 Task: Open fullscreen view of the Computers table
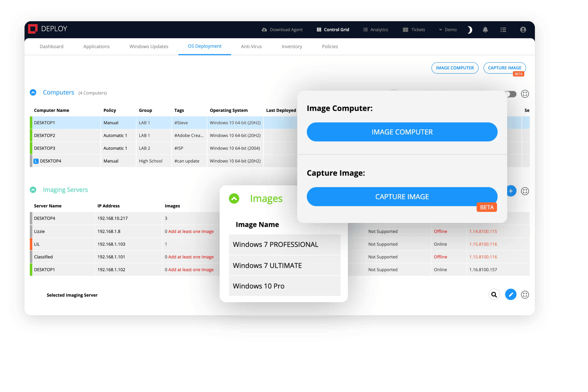[525, 94]
